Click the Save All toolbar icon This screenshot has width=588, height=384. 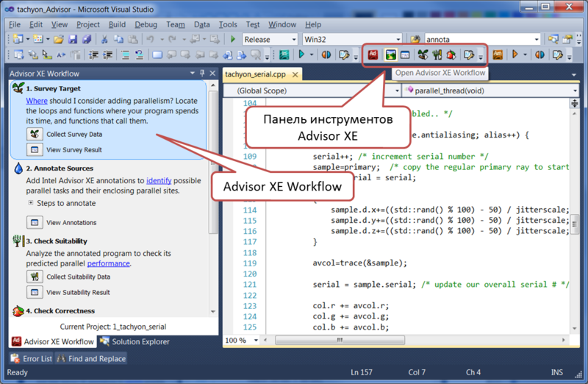pyautogui.click(x=87, y=39)
